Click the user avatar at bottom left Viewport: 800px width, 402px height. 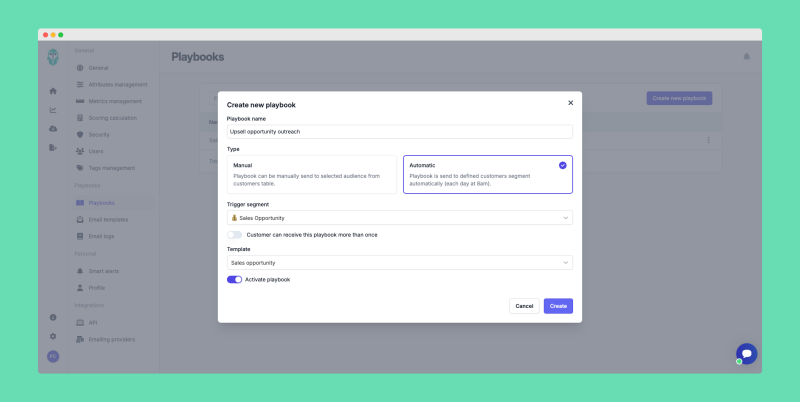point(53,357)
